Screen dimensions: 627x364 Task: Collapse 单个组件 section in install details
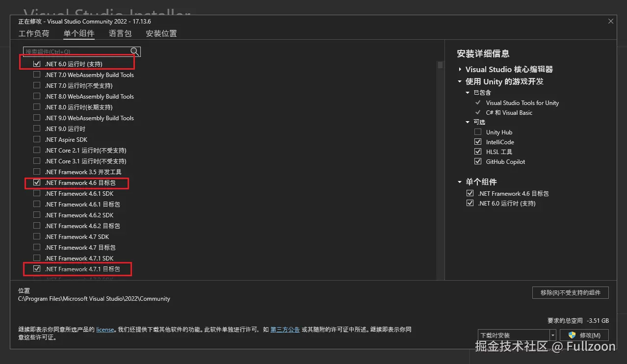pyautogui.click(x=460, y=182)
